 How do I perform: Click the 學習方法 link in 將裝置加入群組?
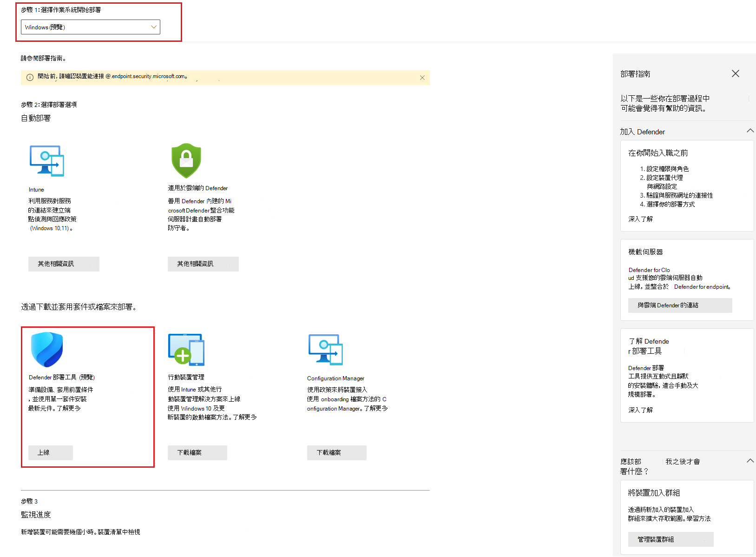coord(699,518)
